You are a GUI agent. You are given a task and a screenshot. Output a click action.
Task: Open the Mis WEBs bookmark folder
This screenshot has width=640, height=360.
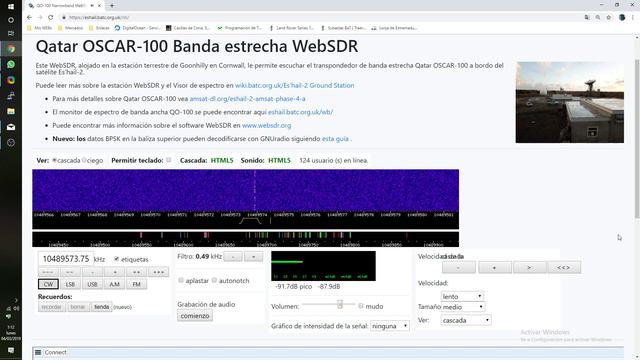click(40, 28)
